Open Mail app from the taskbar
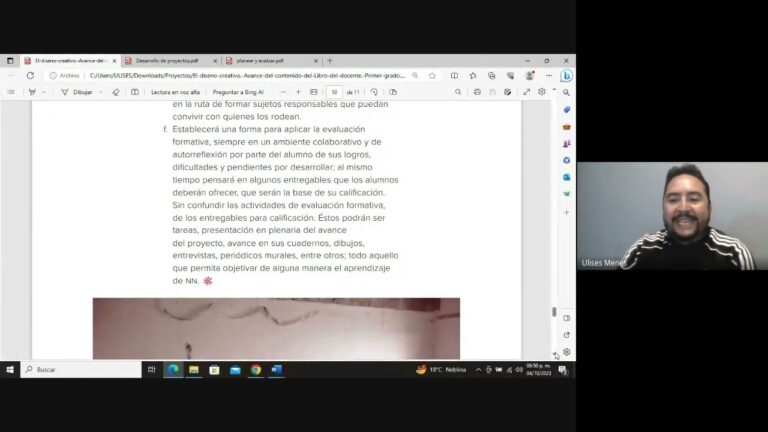The image size is (768, 432). (235, 370)
